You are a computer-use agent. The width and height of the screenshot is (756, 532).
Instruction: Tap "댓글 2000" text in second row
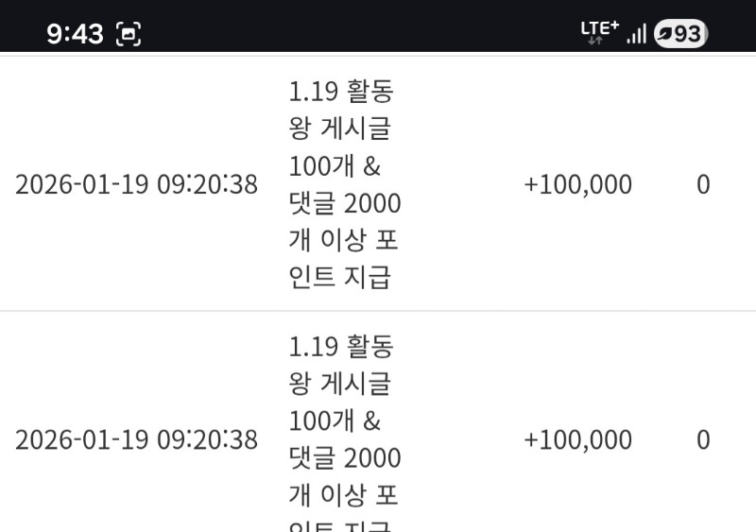point(345,458)
